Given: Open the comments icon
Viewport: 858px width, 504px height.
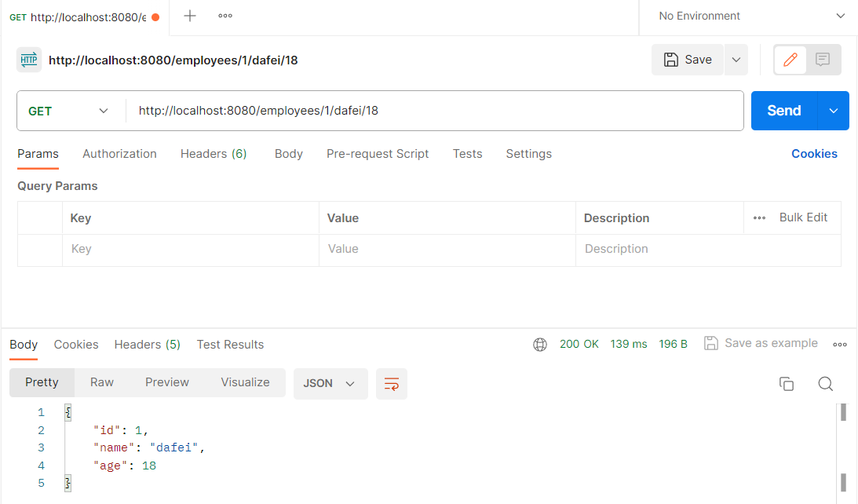Looking at the screenshot, I should pos(823,60).
